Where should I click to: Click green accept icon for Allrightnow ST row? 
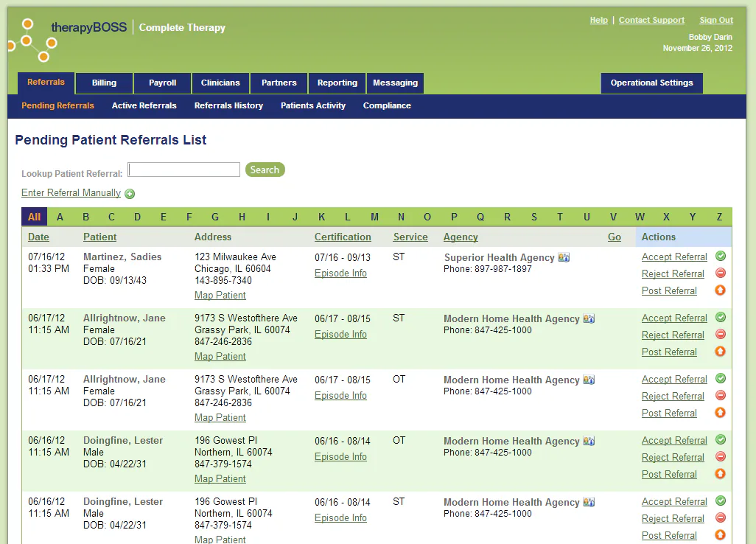click(721, 317)
